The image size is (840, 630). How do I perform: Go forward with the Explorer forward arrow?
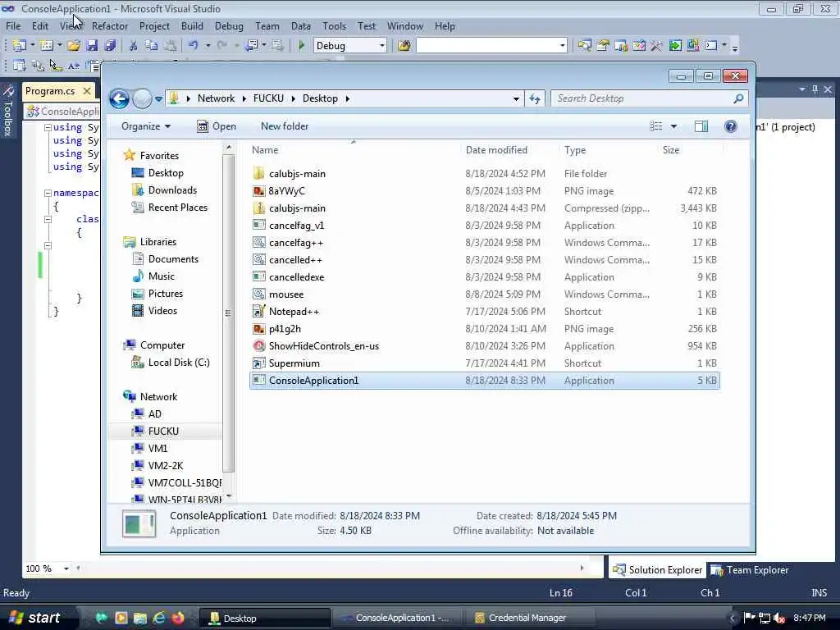tap(142, 98)
